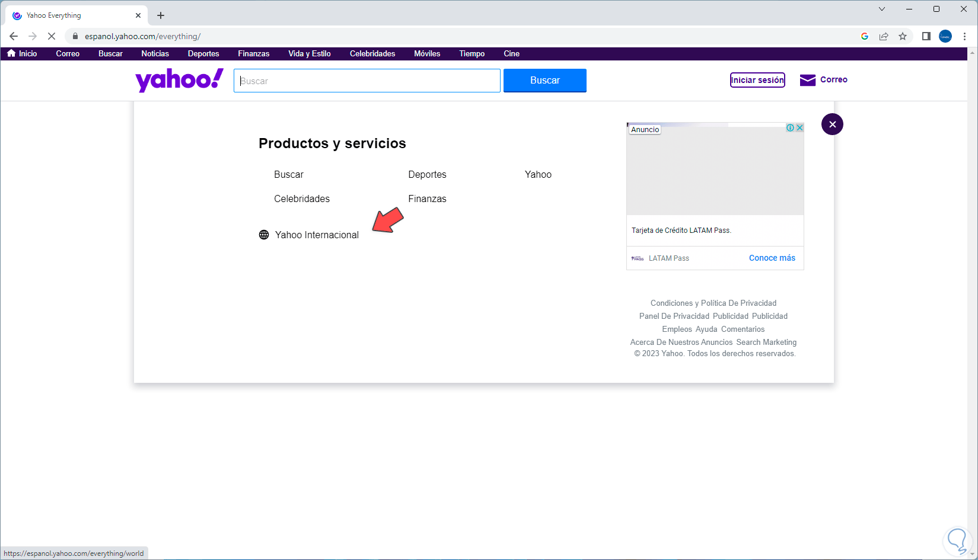The image size is (978, 560).
Task: Open the Search Marketing footer link
Action: point(766,342)
